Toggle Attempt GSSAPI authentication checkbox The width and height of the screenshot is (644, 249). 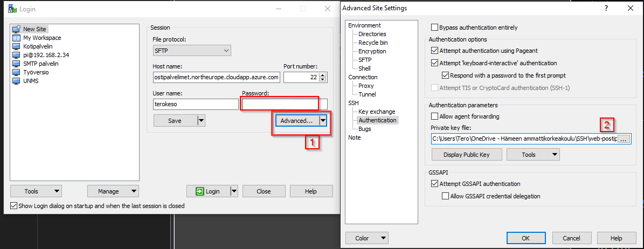click(x=434, y=184)
